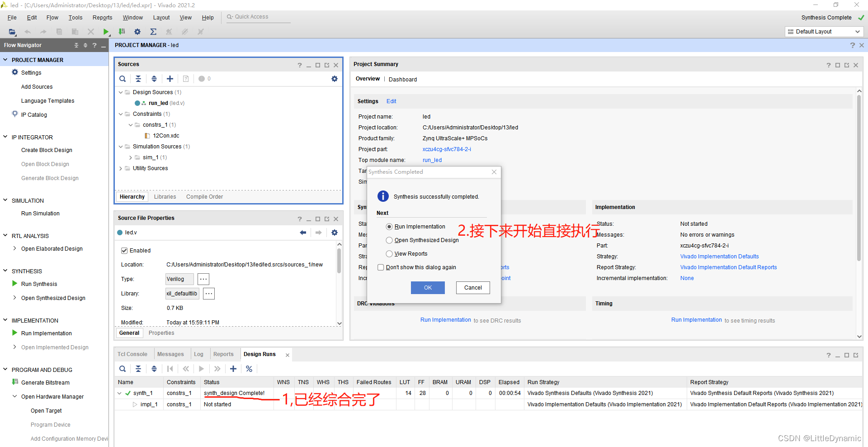Select the Open Synthesized Design radio button
This screenshot has width=868, height=447.
[x=389, y=240]
